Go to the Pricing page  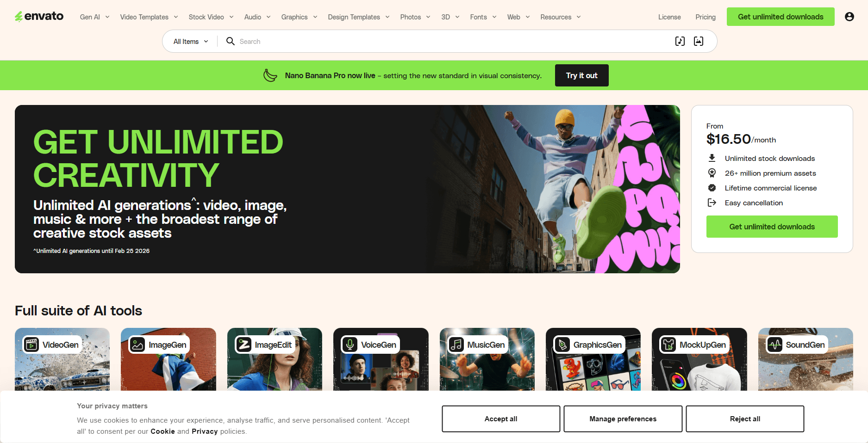706,17
